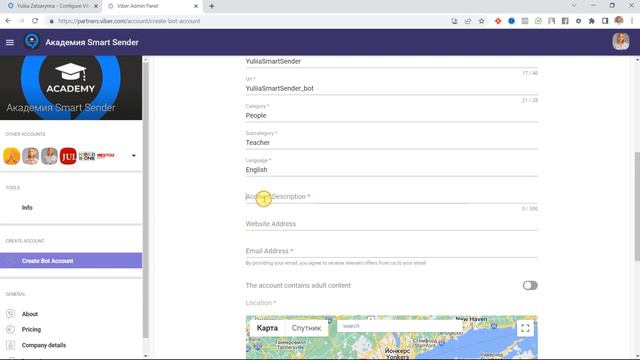This screenshot has width=640, height=360.
Task: Switch to the third woman avatar account
Action: pos(49,156)
